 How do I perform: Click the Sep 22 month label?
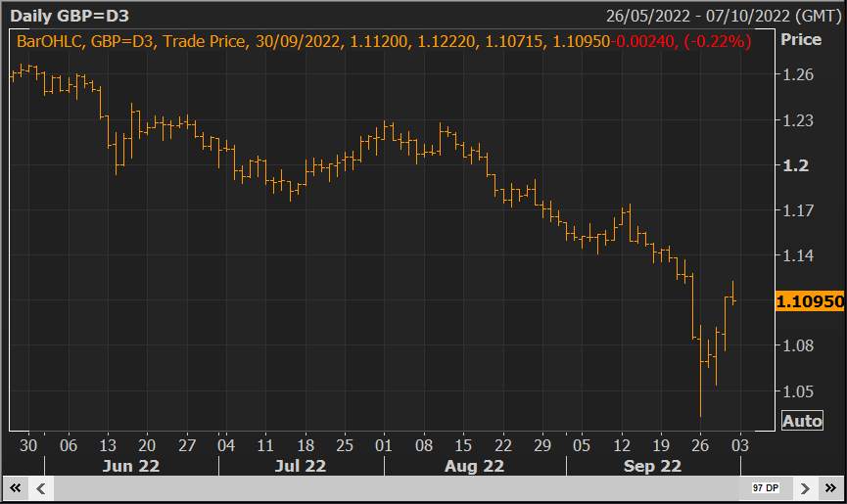tap(652, 466)
